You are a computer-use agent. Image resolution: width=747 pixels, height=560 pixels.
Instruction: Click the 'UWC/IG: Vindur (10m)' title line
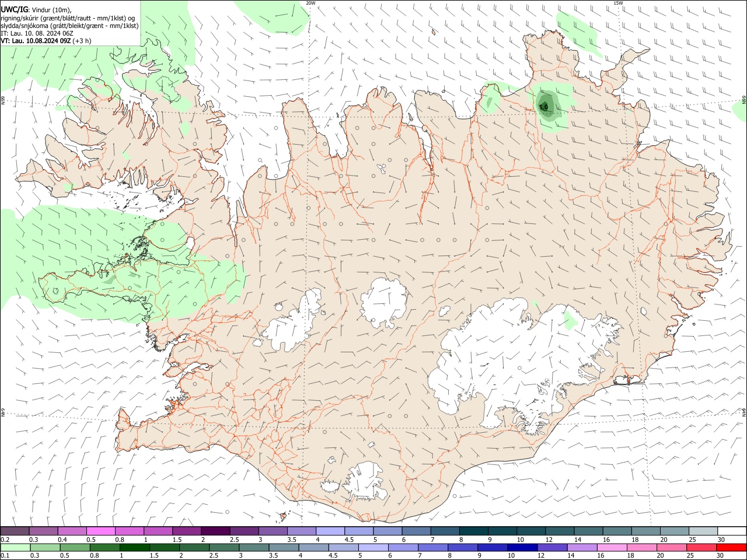36,10
